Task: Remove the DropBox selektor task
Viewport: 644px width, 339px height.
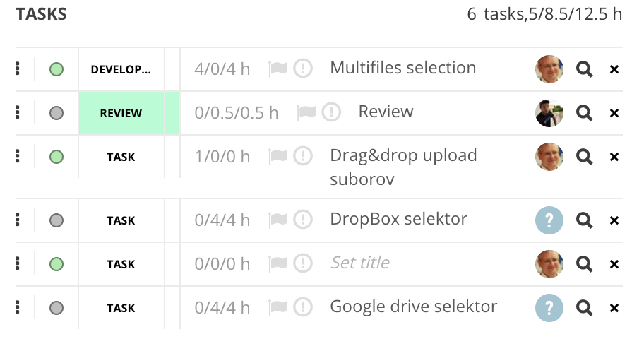Action: tap(614, 220)
